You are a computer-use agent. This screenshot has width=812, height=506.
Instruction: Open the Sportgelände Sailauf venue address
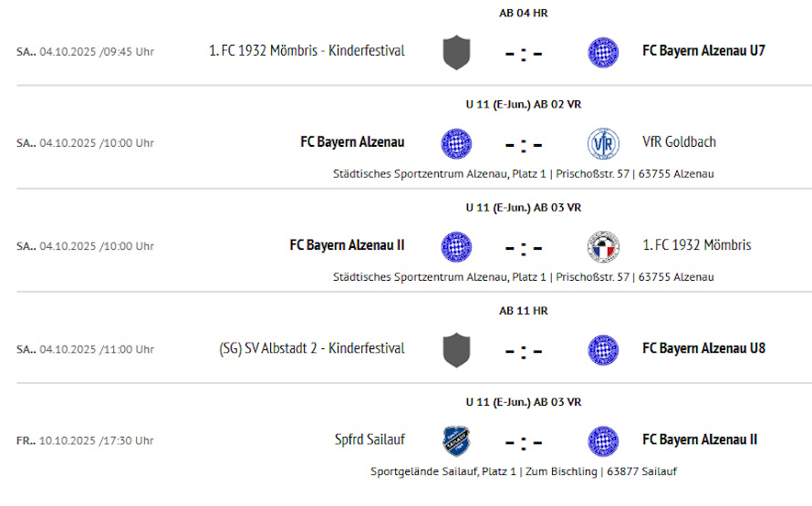click(524, 472)
